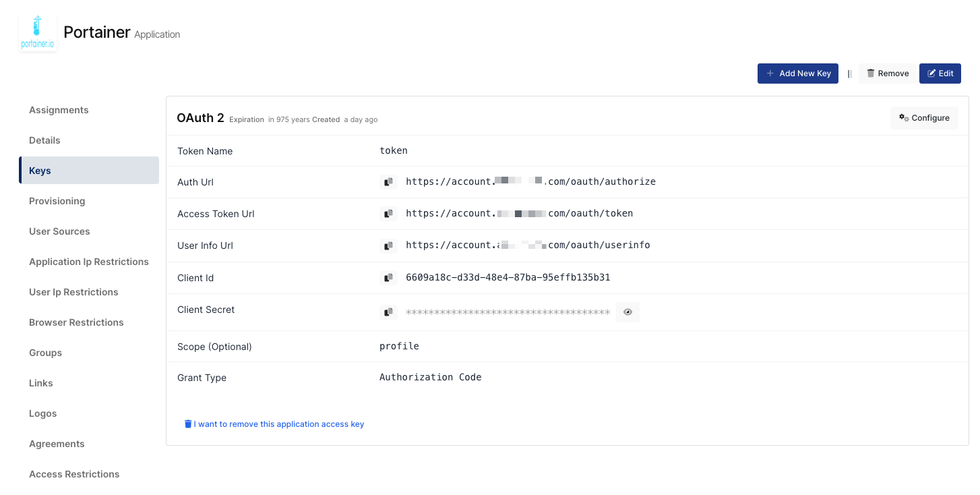
Task: Select the Keys sidebar tab
Action: [x=40, y=171]
